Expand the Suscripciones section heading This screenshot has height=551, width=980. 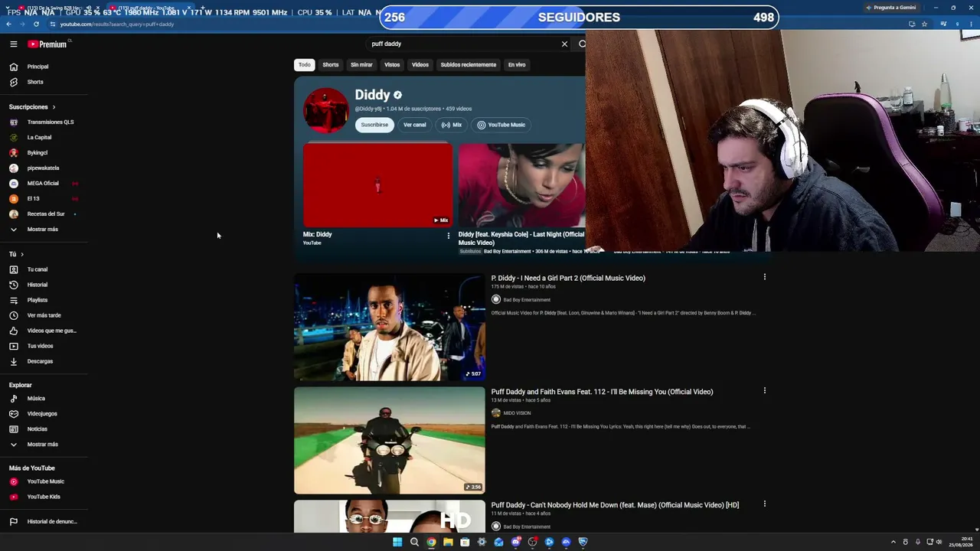(32, 107)
